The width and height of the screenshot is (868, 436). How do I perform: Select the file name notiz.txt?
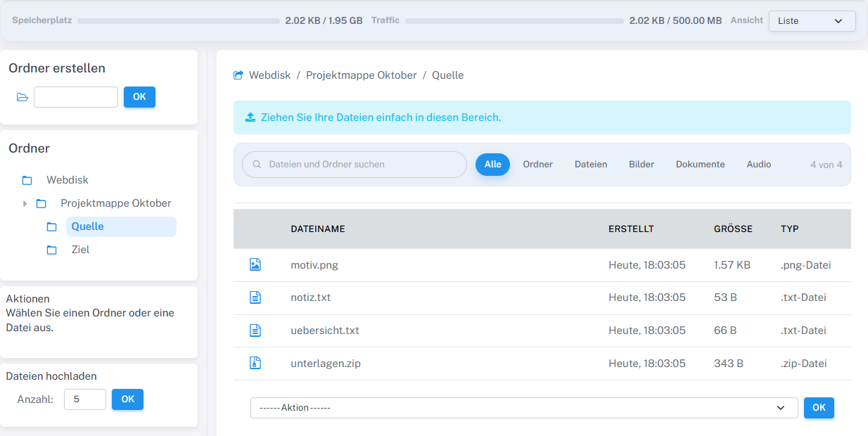310,297
